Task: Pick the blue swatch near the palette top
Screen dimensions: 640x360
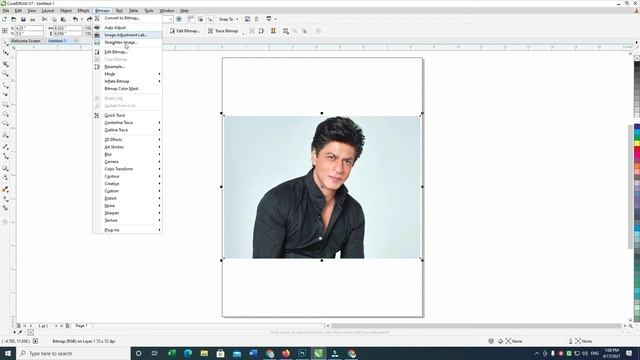Action: (637, 127)
